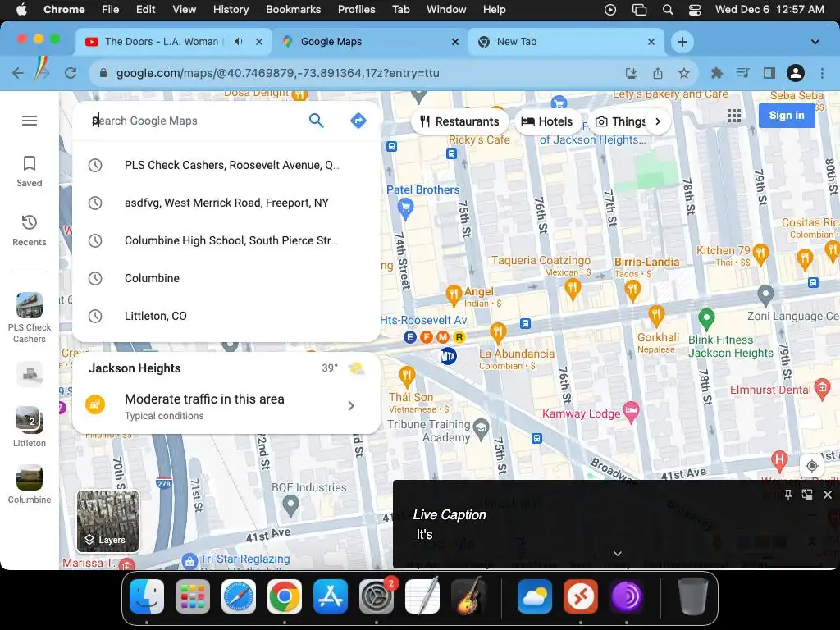Open the Layers satellite thumbnail

click(x=107, y=521)
